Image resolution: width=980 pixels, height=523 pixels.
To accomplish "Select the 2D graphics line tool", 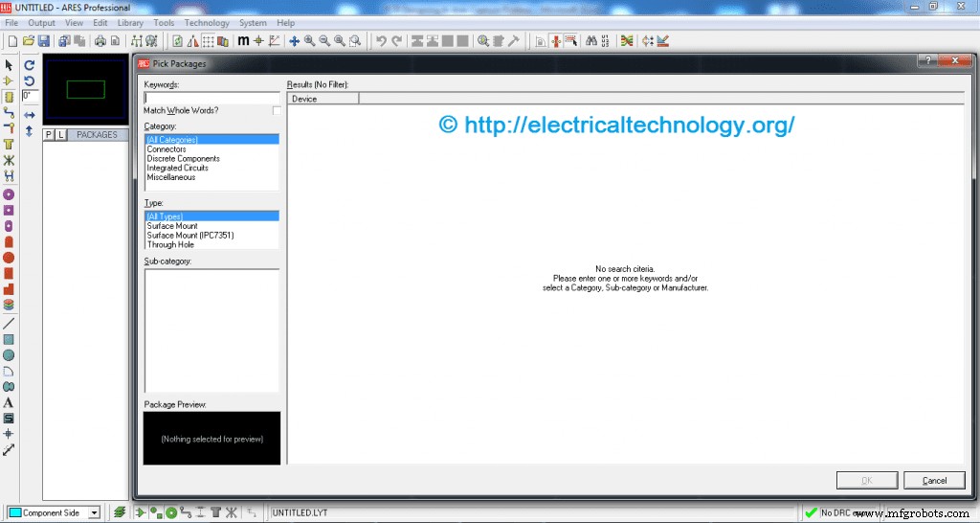I will point(9,324).
